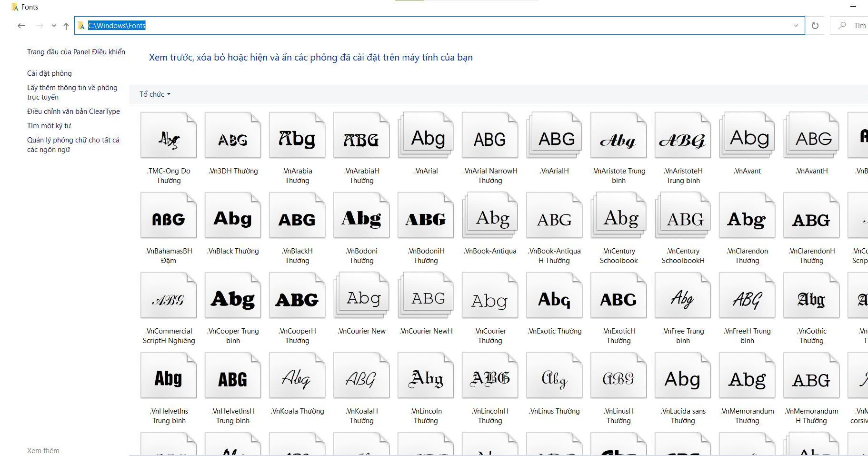
Task: Select the .VnGothic Thường font icon
Action: point(811,295)
